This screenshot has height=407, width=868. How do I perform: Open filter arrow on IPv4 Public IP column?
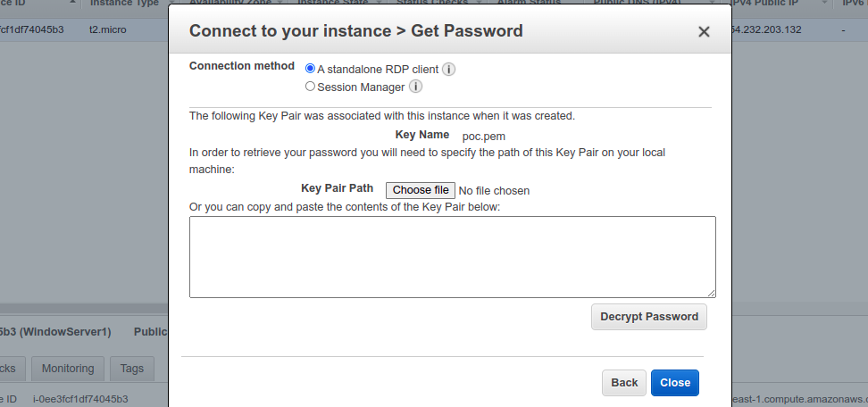(825, 3)
